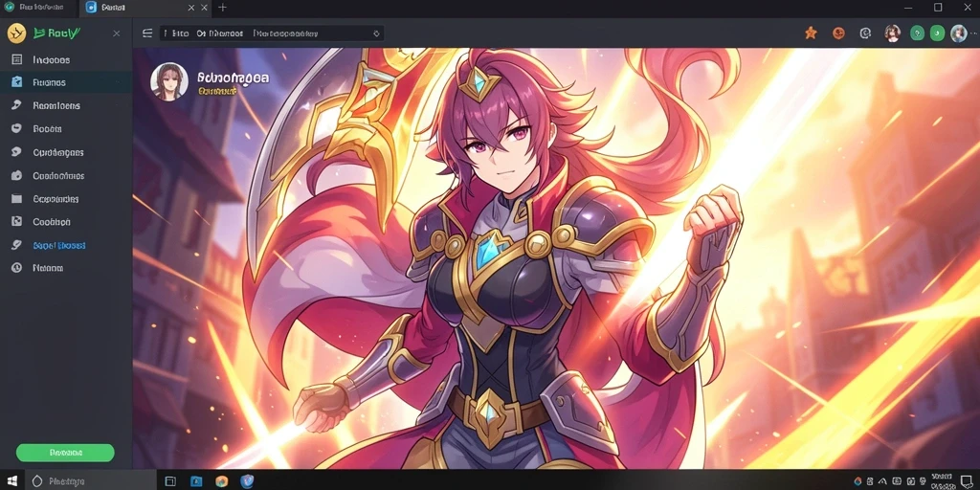Click the white profile name beside the round avatar
Image resolution: width=980 pixels, height=490 pixels.
tap(234, 78)
